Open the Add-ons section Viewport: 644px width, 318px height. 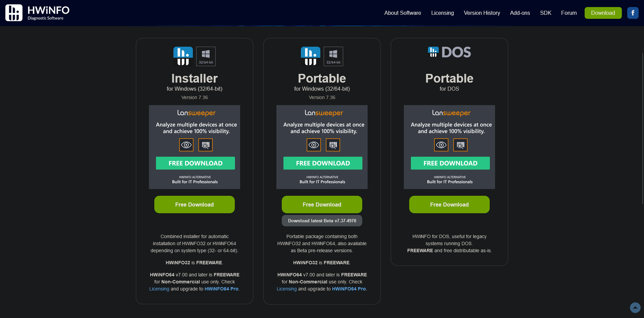point(520,13)
